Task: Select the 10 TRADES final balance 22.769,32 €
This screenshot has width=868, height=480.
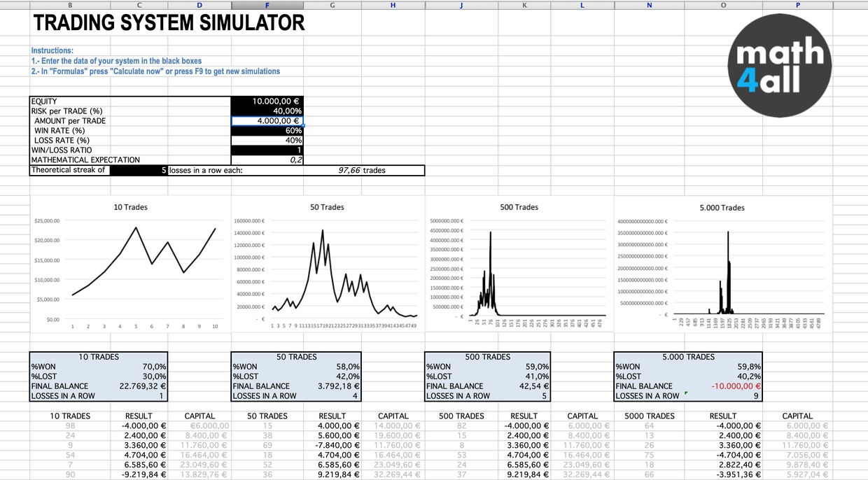Action: (139, 386)
